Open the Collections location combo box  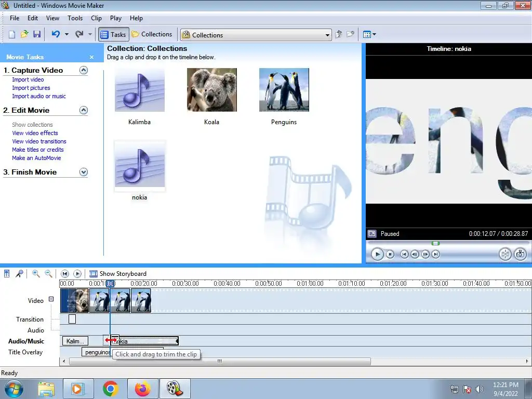pos(256,35)
